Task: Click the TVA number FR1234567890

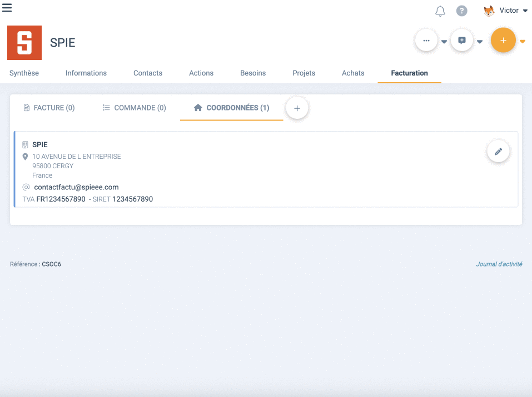Action: (x=61, y=199)
